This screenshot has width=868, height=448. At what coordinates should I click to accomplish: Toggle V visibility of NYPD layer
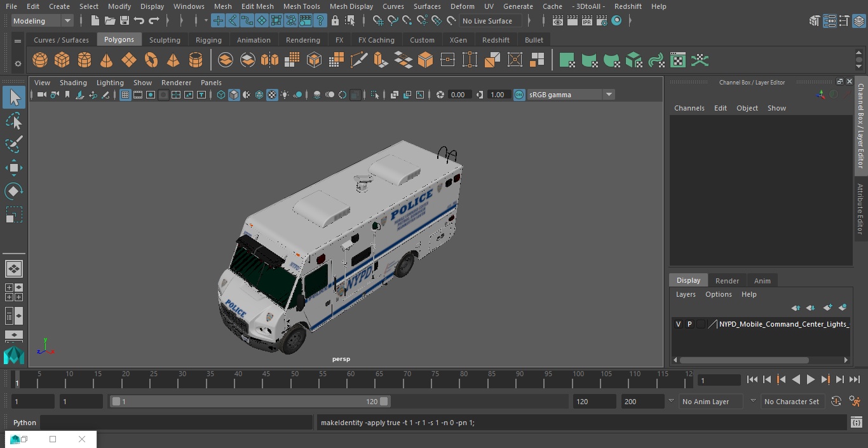coord(678,324)
